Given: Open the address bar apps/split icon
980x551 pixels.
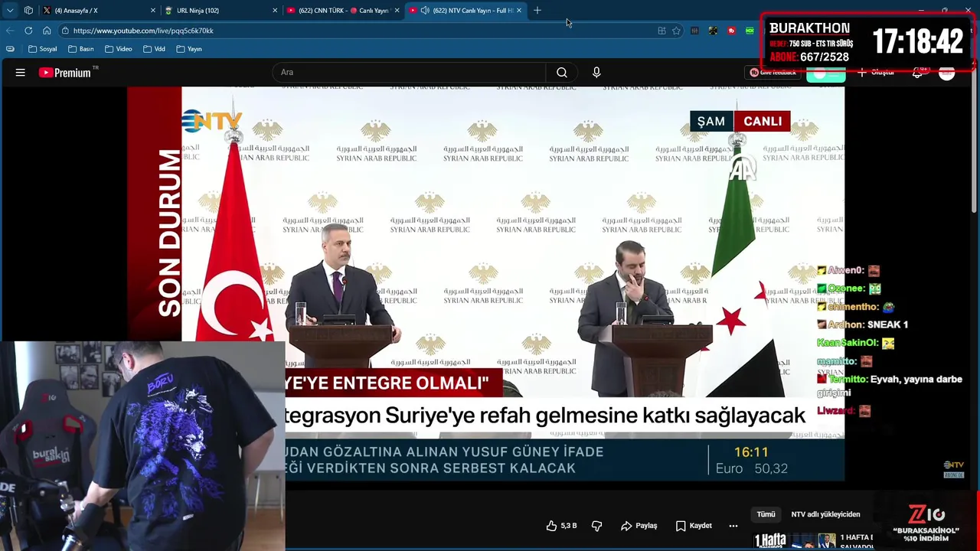Looking at the screenshot, I should pos(661,31).
